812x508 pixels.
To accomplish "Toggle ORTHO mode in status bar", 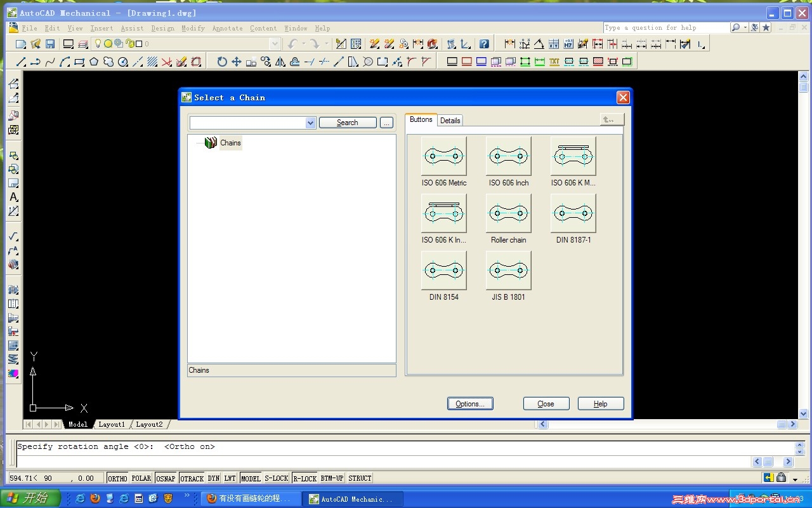I will coord(117,478).
